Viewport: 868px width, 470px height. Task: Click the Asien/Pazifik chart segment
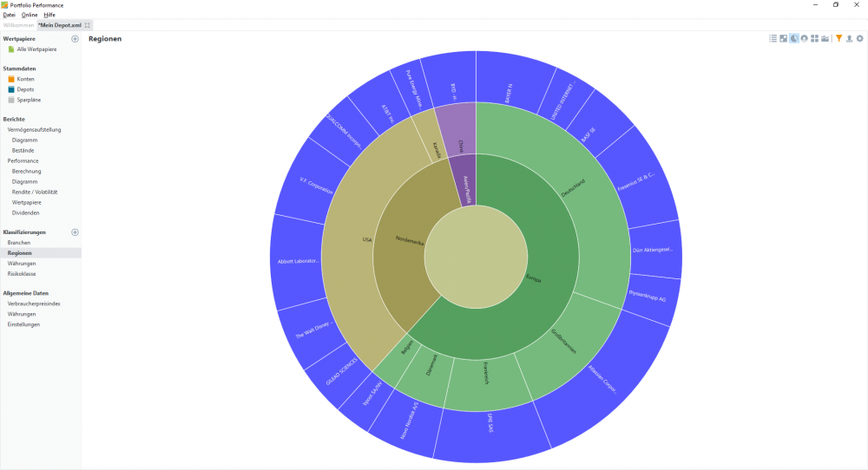466,182
